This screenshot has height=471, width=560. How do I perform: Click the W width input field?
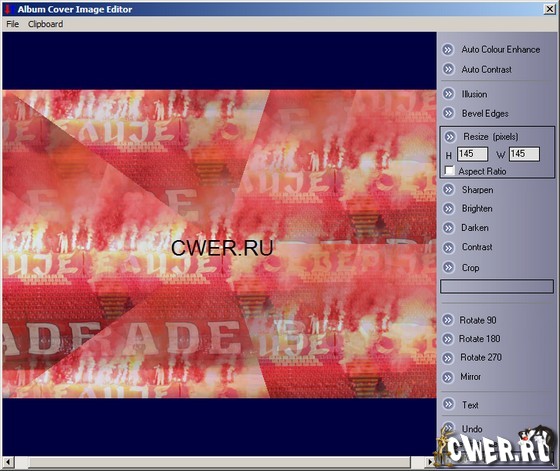pyautogui.click(x=524, y=154)
